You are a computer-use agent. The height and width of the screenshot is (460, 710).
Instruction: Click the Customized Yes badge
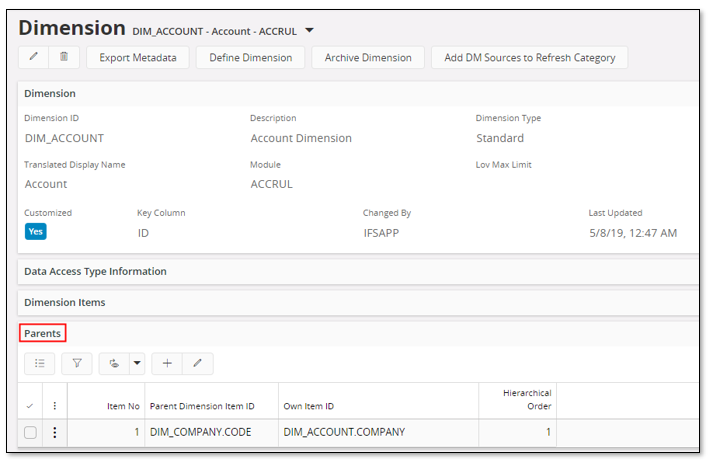(x=35, y=231)
